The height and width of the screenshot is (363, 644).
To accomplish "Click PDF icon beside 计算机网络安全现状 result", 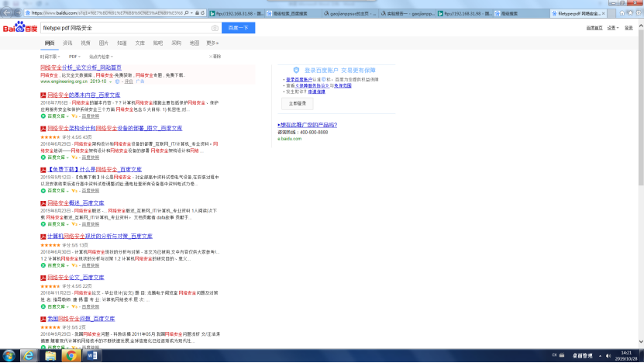I will [43, 237].
